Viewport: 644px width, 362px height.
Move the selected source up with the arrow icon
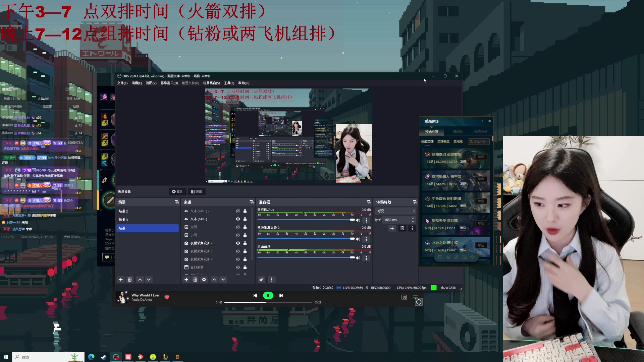tap(214, 279)
